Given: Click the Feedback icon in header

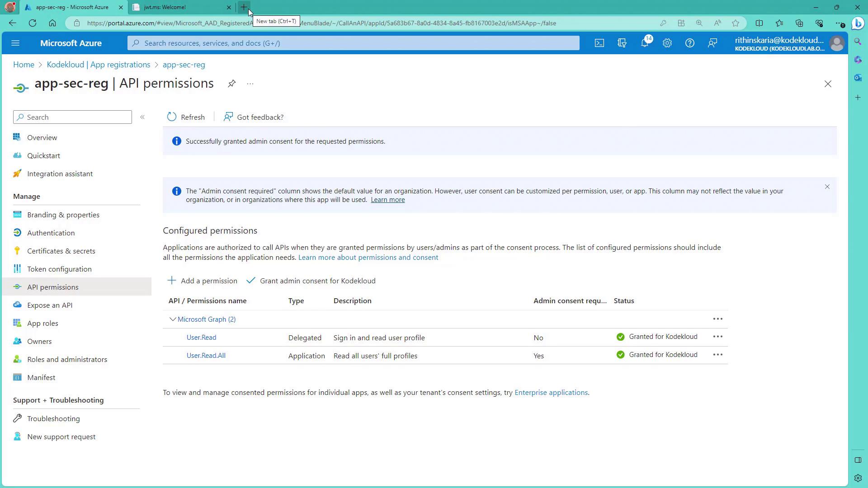Looking at the screenshot, I should [712, 43].
